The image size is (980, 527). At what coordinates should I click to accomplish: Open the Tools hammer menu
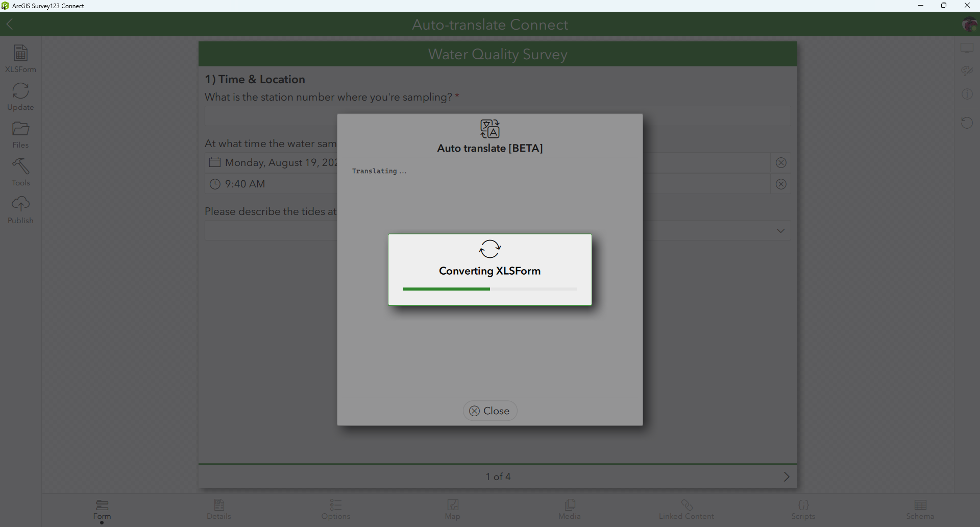click(20, 172)
